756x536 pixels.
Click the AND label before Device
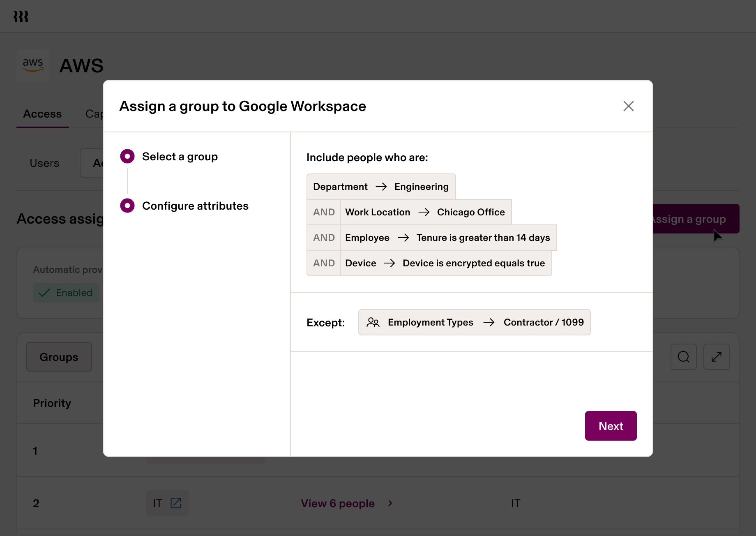click(x=324, y=263)
